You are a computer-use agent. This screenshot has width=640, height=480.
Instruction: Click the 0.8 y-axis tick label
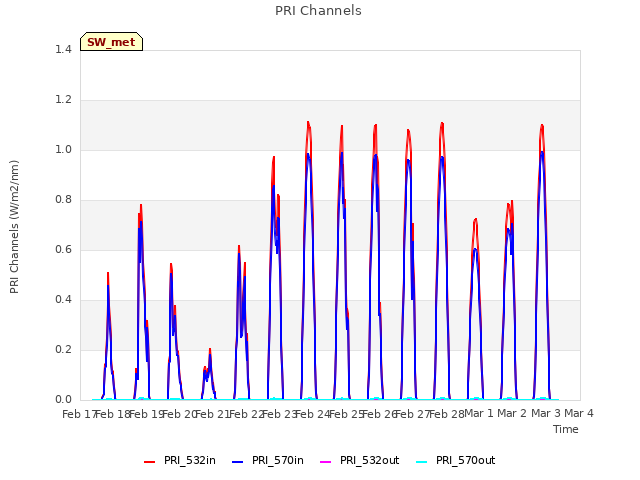63,199
